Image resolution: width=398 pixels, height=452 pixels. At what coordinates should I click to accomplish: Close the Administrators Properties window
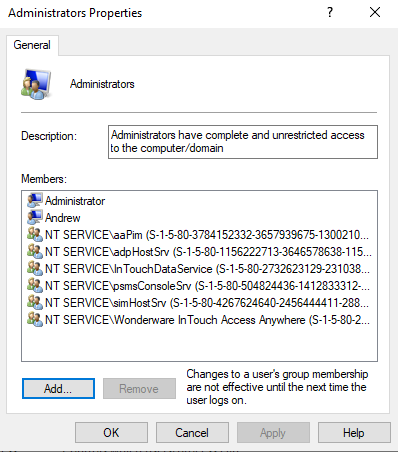(x=375, y=13)
